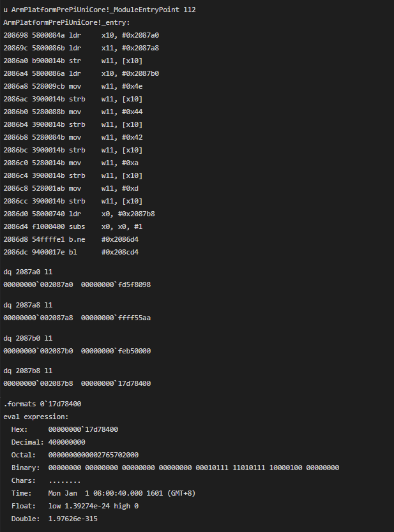Viewport: 394px width, 532px height.
Task: Click the bl #0x208cd4 call line
Action: (x=71, y=252)
